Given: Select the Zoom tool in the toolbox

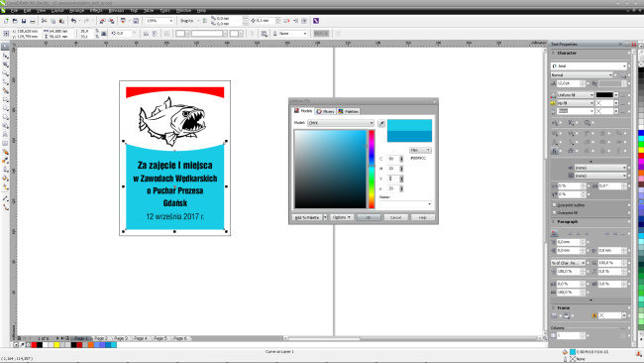Looking at the screenshot, I should click(5, 73).
